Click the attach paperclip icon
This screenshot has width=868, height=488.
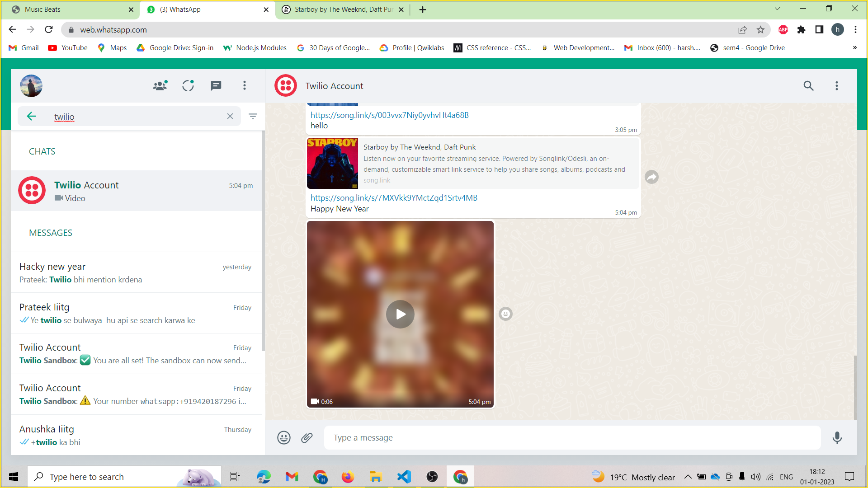pos(307,437)
